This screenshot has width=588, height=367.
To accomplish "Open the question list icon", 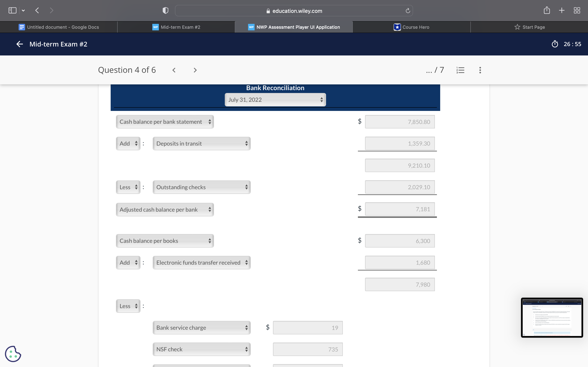I will (460, 70).
